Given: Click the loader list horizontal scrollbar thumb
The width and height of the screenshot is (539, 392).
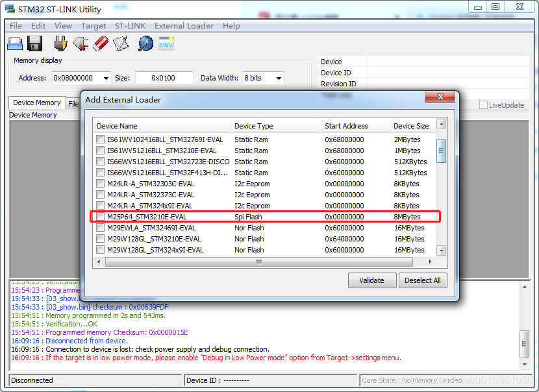Looking at the screenshot, I should [259, 262].
